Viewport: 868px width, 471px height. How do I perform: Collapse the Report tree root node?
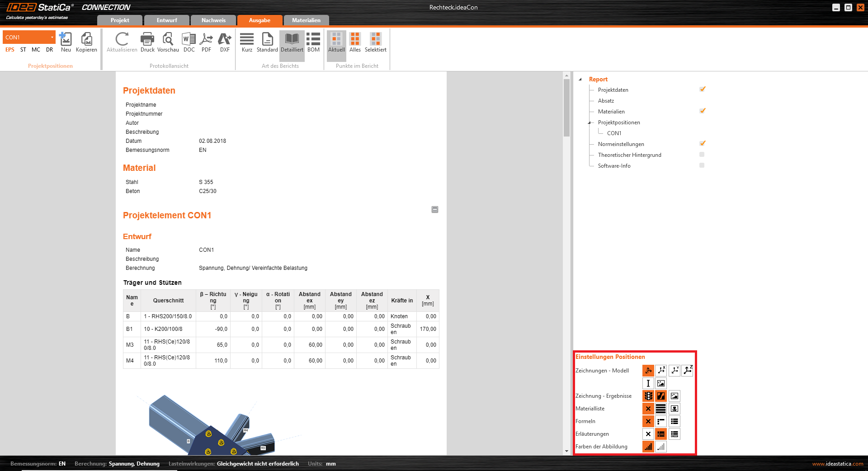[580, 80]
